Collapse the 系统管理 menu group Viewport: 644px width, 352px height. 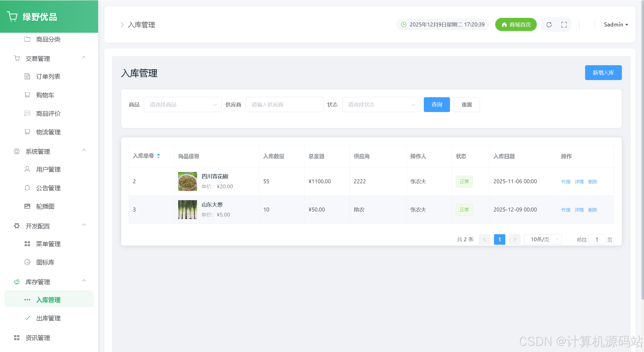tap(84, 150)
